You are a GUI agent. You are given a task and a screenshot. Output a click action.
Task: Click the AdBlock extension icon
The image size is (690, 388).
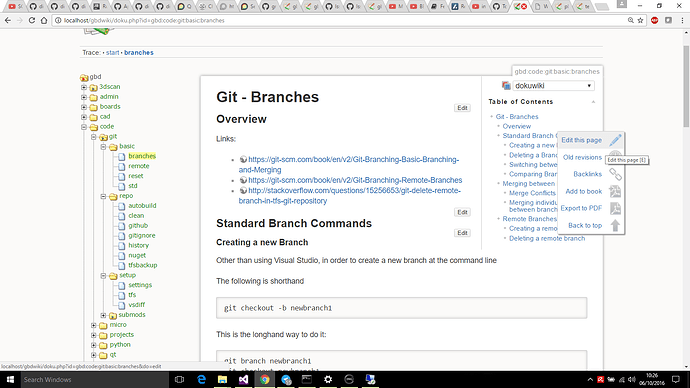[x=654, y=20]
